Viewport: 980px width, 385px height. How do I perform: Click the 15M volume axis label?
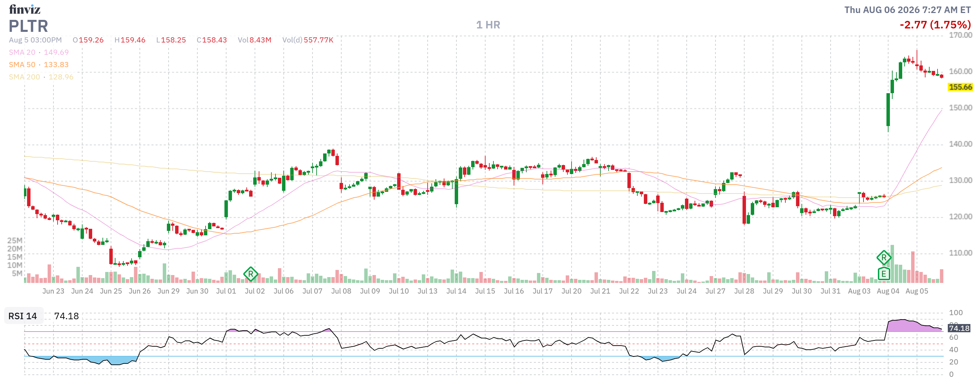[x=15, y=257]
